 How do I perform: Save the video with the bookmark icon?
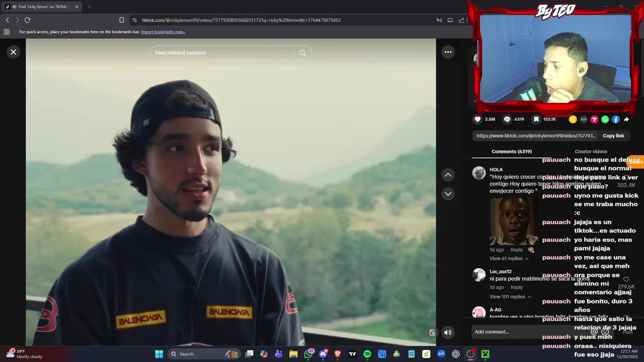536,119
